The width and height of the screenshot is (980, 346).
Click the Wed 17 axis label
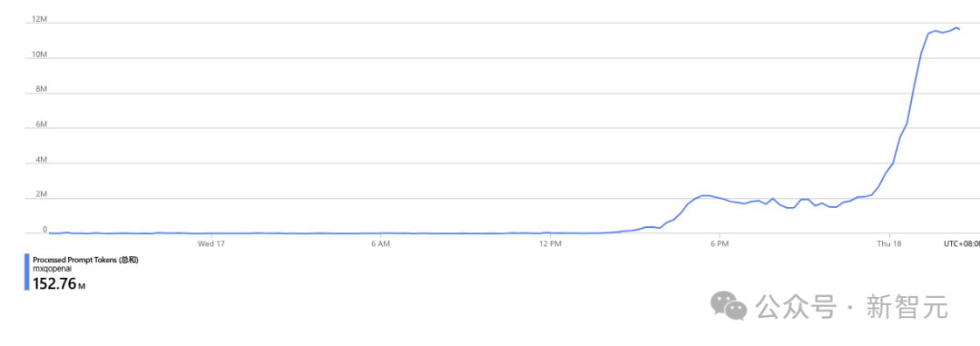point(211,243)
